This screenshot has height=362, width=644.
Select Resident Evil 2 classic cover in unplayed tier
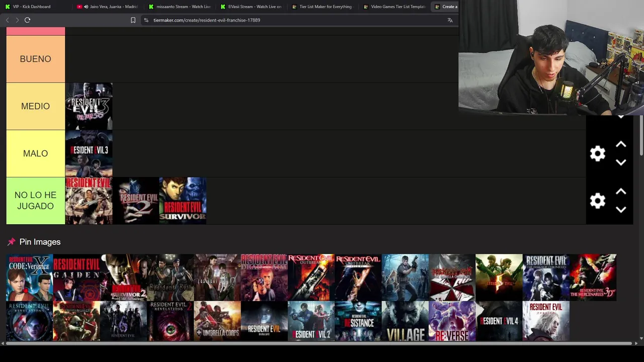pos(136,201)
